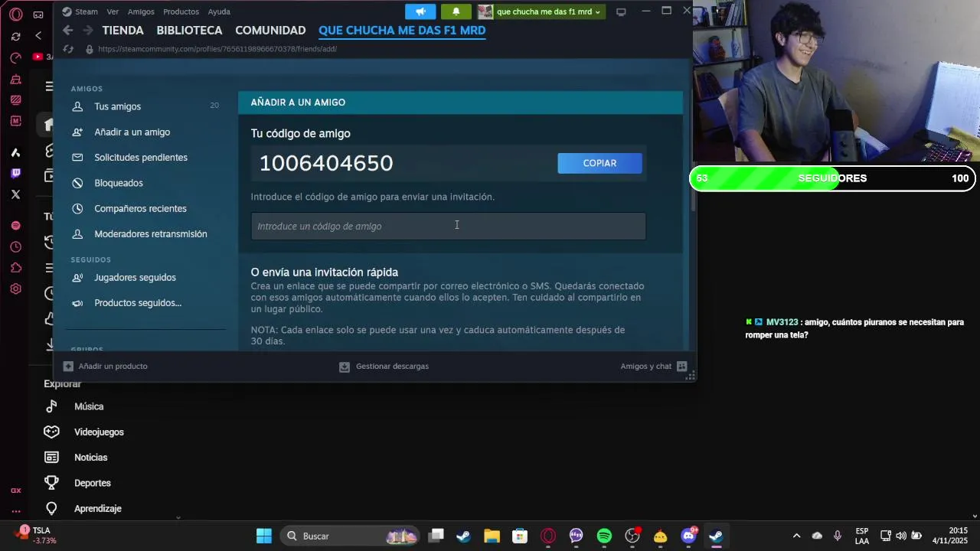The height and width of the screenshot is (551, 980).
Task: Click the Steam forward navigation arrow
Action: tap(87, 31)
